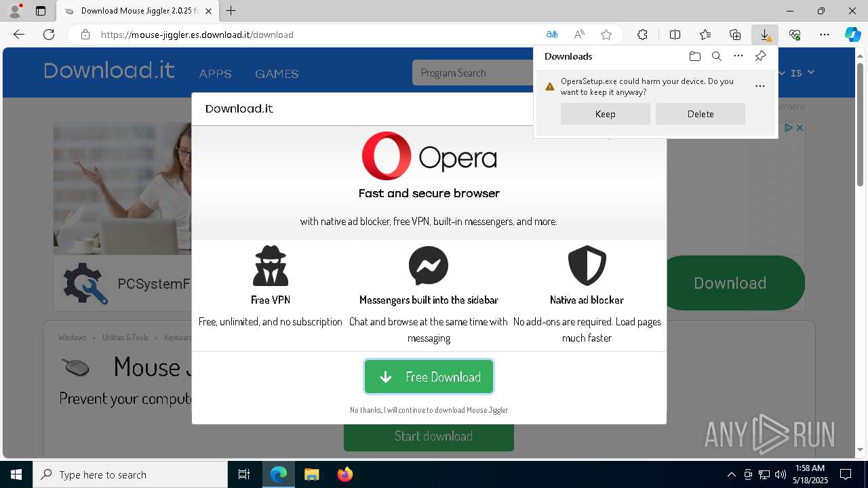Viewport: 868px width, 488px height.
Task: Open the Collections icon
Action: coord(735,35)
